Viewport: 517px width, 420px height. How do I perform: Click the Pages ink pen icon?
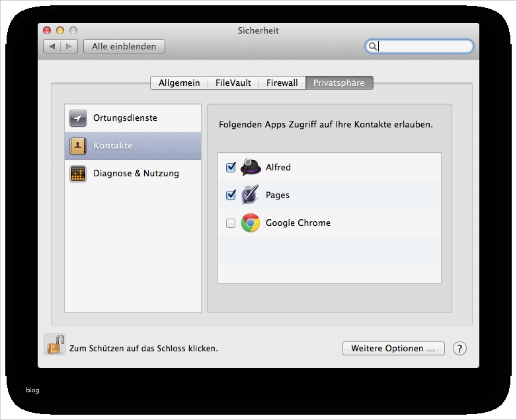[x=250, y=195]
